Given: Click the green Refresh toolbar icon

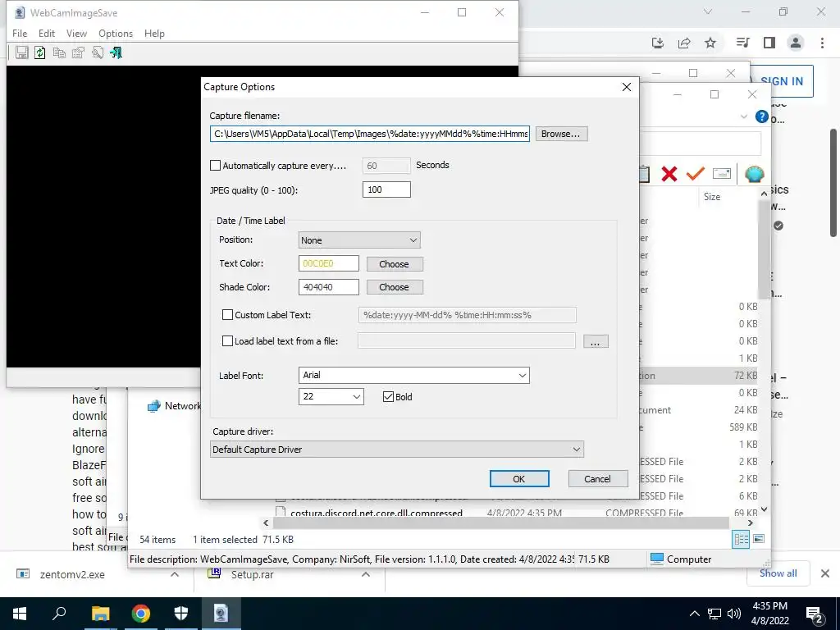Looking at the screenshot, I should pos(40,52).
